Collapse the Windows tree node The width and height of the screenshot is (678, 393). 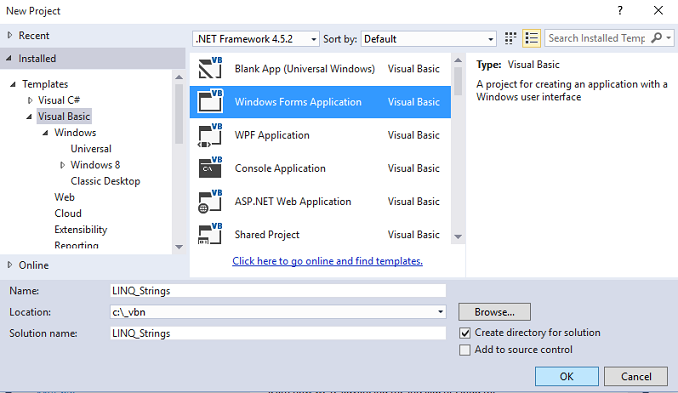click(x=45, y=133)
